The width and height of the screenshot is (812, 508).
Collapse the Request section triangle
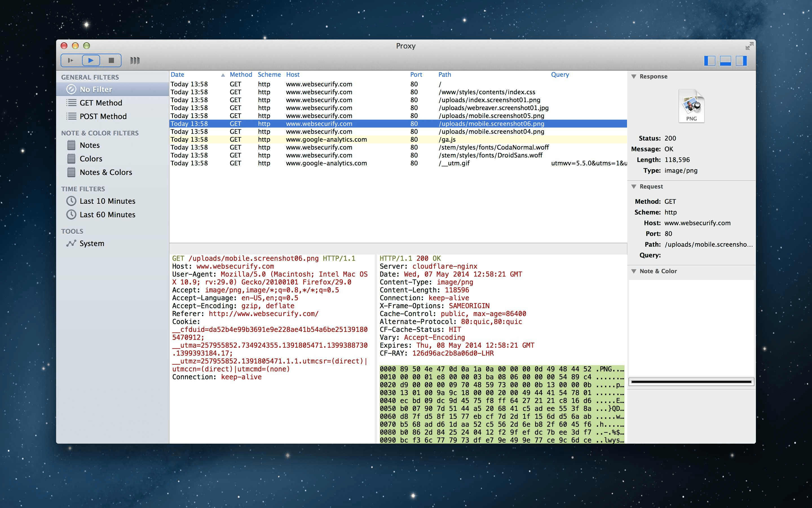coord(634,187)
